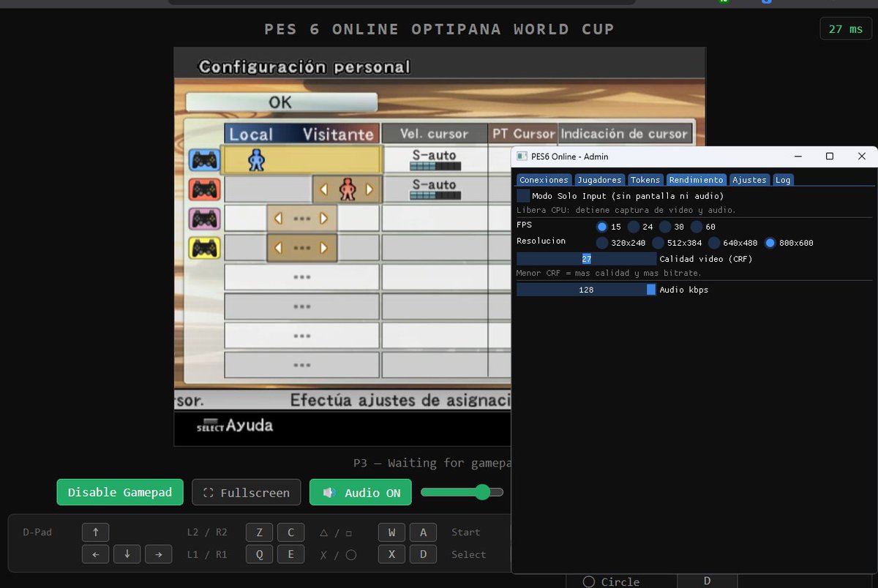Choose the 320x240 resolution
Viewport: 878px width, 588px height.
(x=602, y=243)
